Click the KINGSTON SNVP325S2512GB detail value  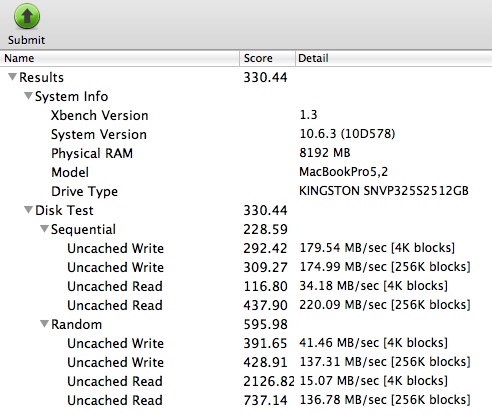coord(384,191)
